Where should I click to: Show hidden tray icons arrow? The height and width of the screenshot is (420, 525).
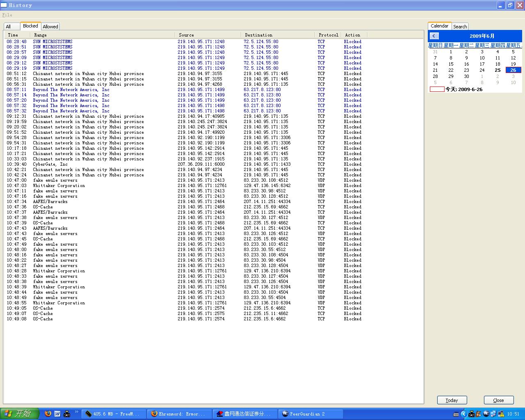[464, 414]
